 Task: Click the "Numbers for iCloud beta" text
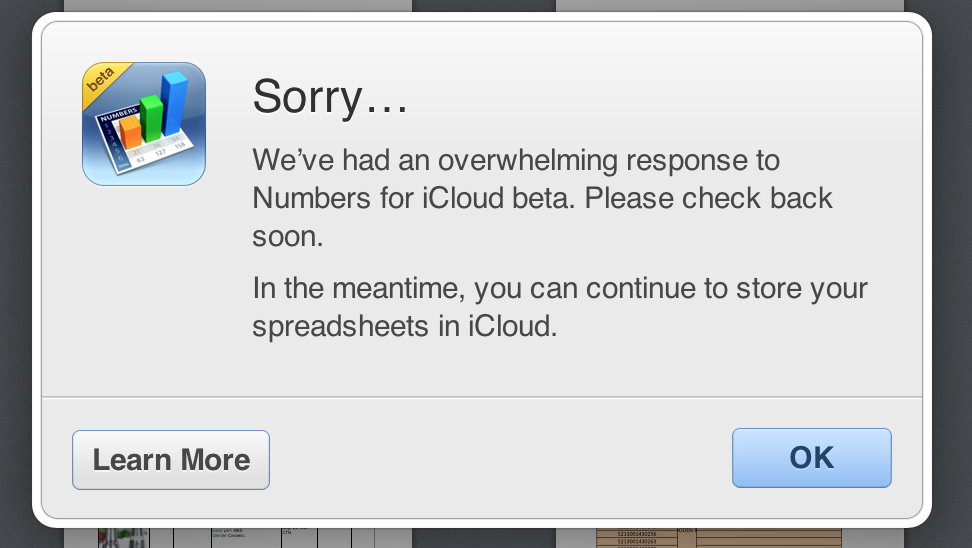[x=413, y=197]
